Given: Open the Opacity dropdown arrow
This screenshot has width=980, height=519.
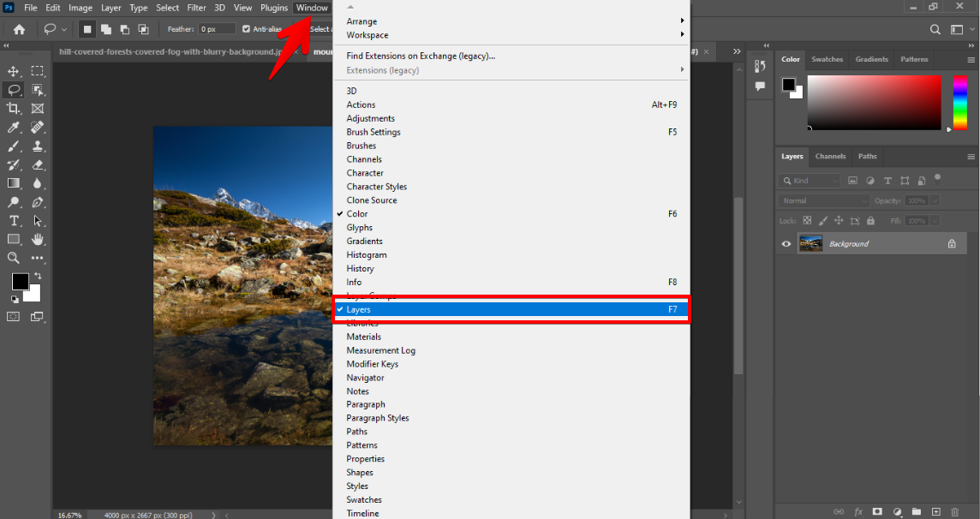Looking at the screenshot, I should click(935, 201).
